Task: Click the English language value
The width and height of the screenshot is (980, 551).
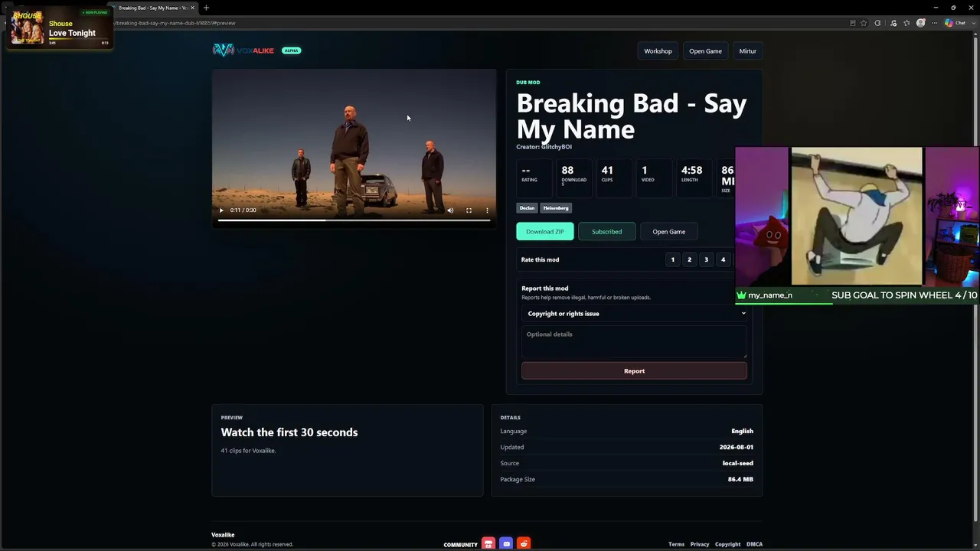Action: pyautogui.click(x=742, y=431)
